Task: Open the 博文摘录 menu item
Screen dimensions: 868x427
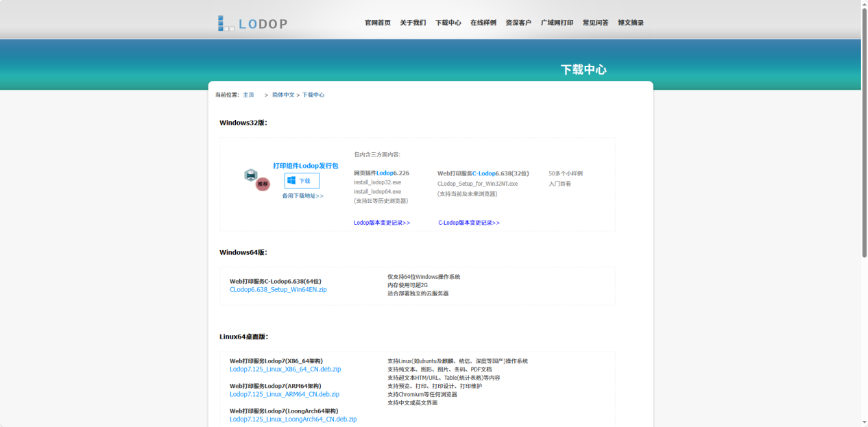Action: pyautogui.click(x=632, y=22)
